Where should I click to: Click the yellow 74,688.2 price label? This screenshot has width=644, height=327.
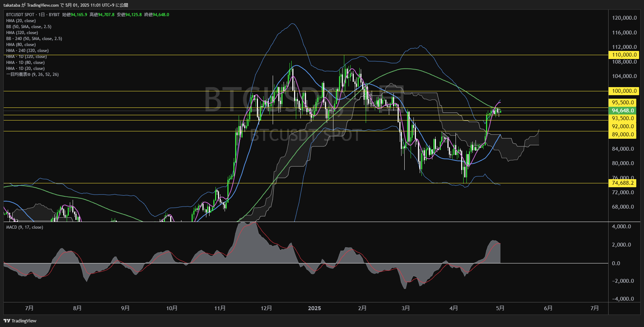point(622,183)
